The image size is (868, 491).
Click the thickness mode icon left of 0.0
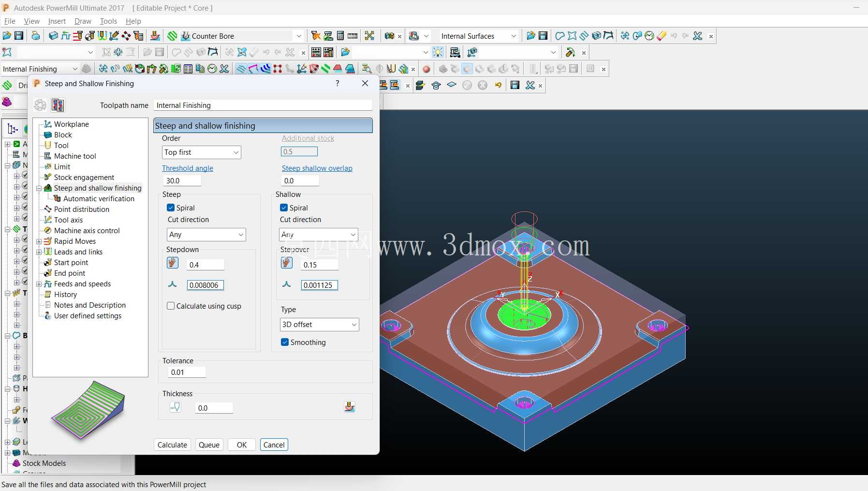[176, 407]
